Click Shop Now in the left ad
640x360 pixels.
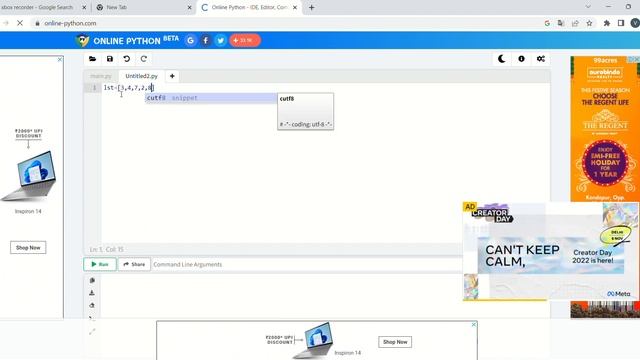point(28,247)
